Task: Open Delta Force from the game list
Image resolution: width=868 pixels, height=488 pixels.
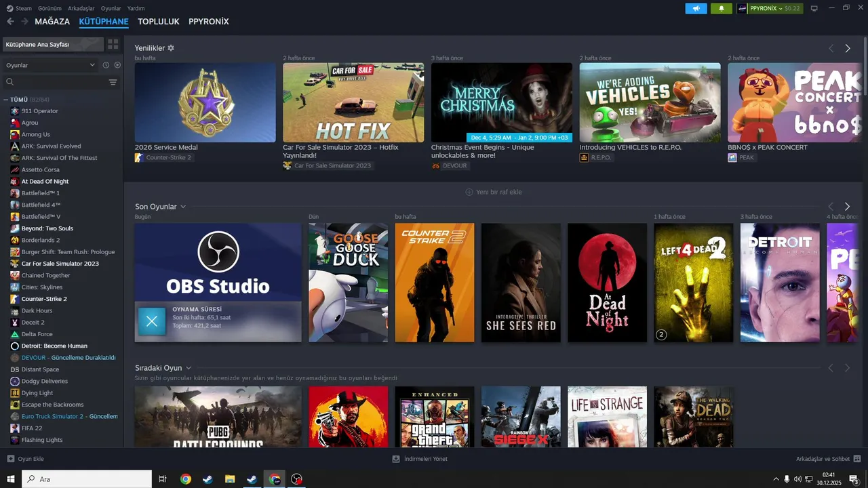Action: click(37, 334)
